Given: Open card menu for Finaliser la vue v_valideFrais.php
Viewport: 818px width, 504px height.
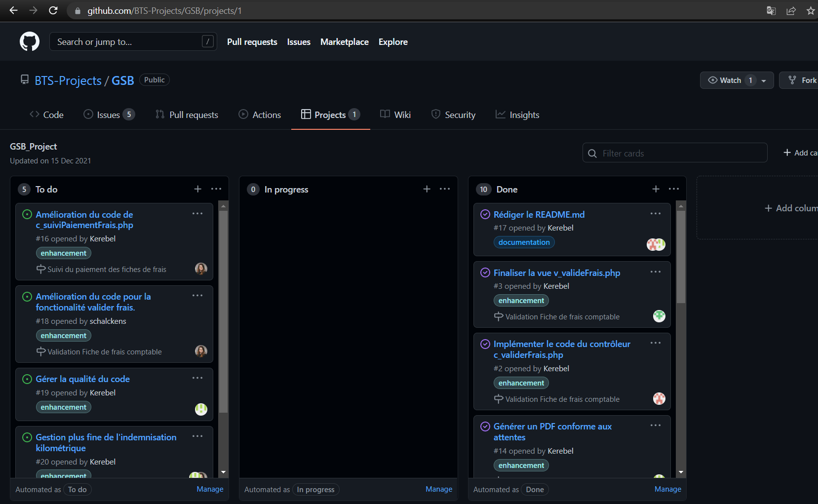Looking at the screenshot, I should point(656,272).
